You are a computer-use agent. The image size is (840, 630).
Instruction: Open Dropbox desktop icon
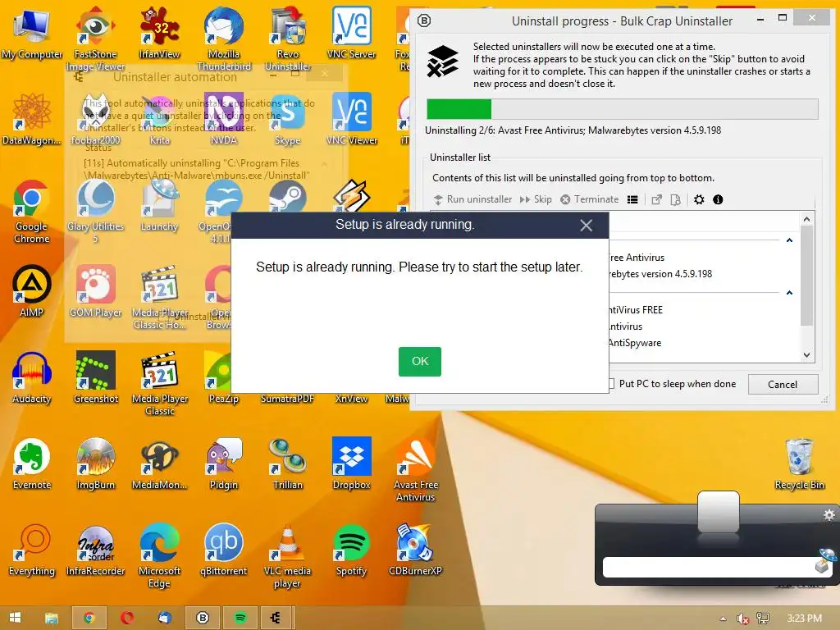[351, 464]
